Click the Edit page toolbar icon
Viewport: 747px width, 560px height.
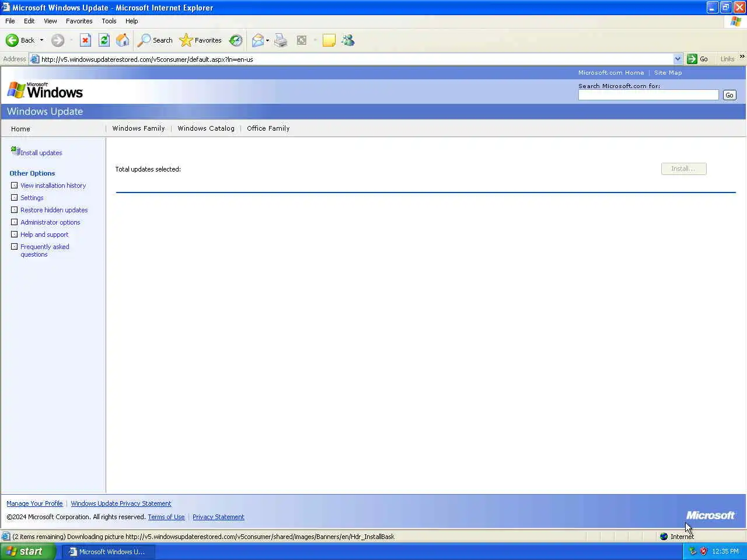(x=302, y=40)
